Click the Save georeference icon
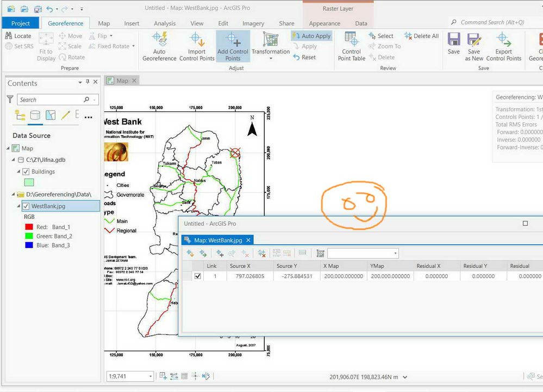 pyautogui.click(x=454, y=39)
